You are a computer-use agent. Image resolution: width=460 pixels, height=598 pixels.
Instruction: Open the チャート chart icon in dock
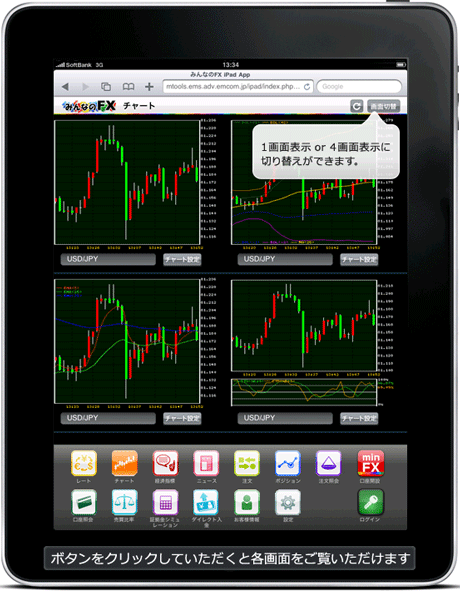point(124,463)
